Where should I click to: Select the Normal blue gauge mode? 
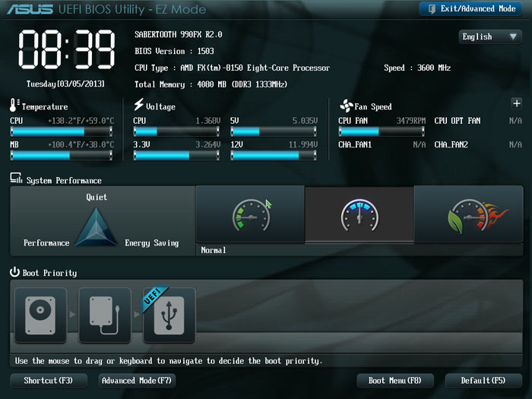tap(359, 214)
